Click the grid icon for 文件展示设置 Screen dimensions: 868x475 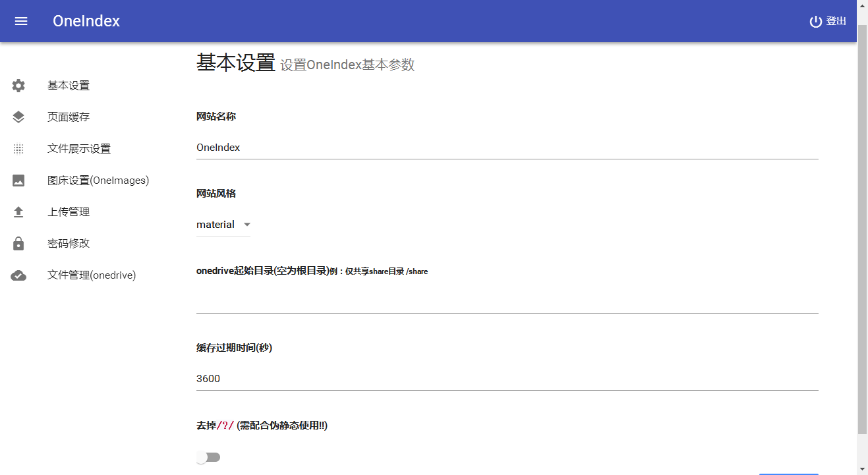pyautogui.click(x=18, y=149)
